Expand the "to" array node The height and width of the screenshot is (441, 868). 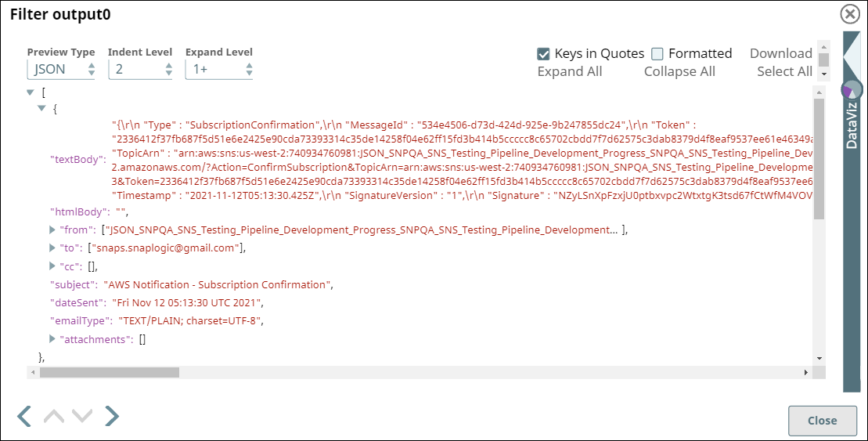click(x=52, y=248)
